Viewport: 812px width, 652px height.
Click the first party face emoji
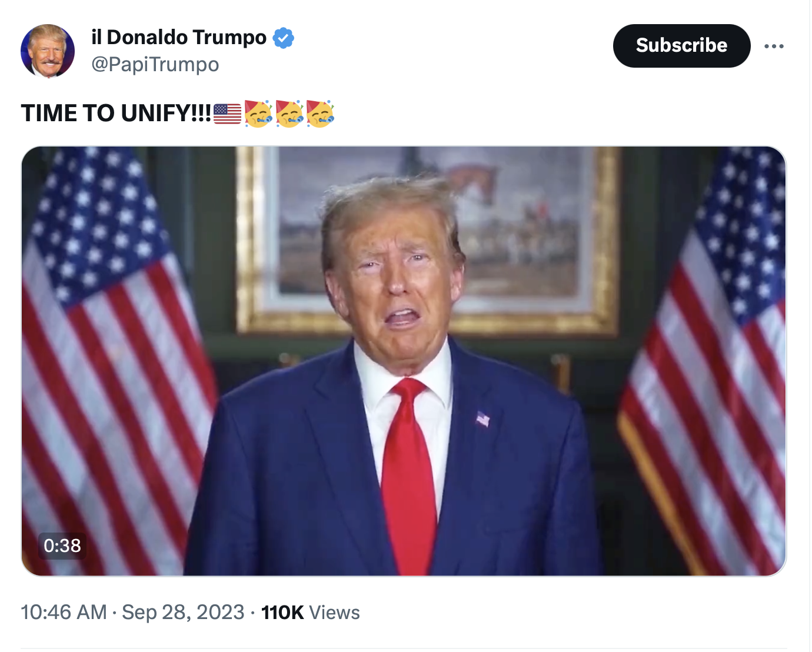258,114
